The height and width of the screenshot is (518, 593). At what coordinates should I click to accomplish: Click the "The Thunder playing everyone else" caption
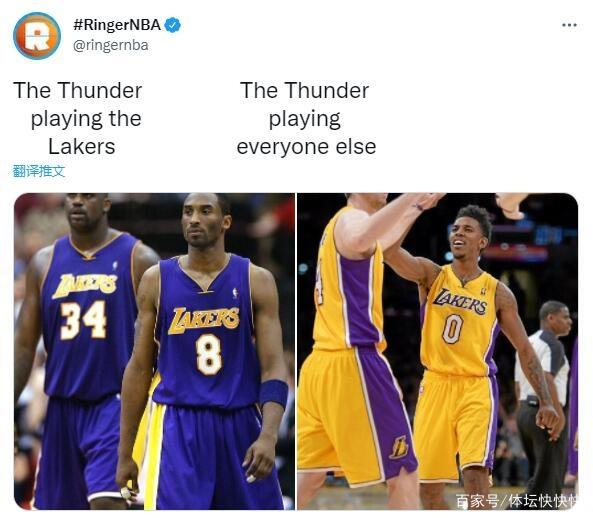pos(306,118)
